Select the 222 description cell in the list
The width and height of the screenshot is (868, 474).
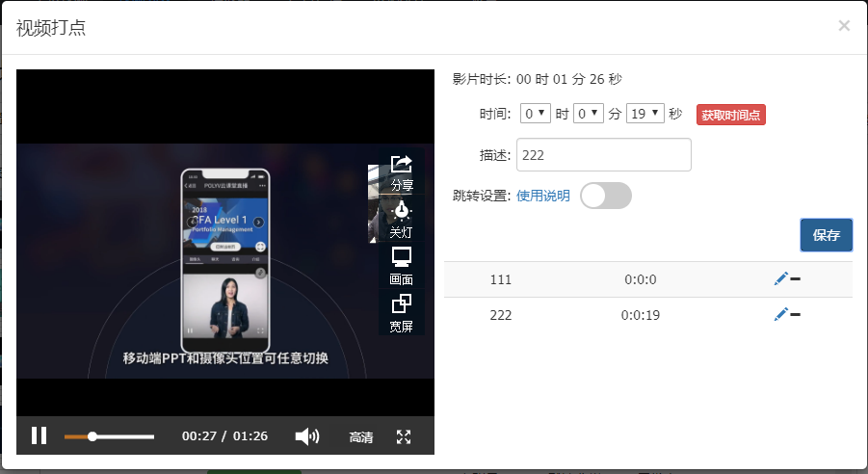coord(500,315)
